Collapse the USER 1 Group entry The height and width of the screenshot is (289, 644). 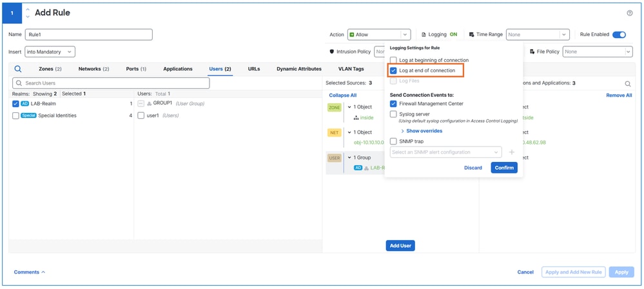tap(349, 157)
